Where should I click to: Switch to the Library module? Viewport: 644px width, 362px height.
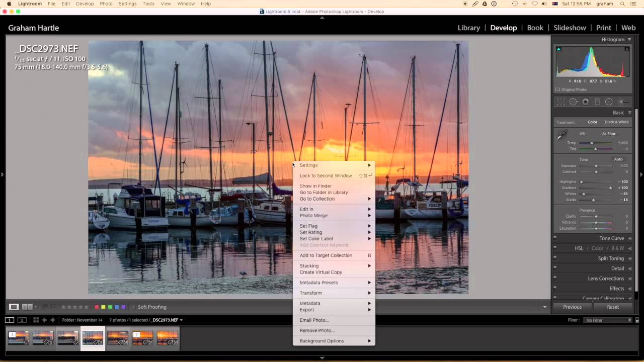[469, 28]
